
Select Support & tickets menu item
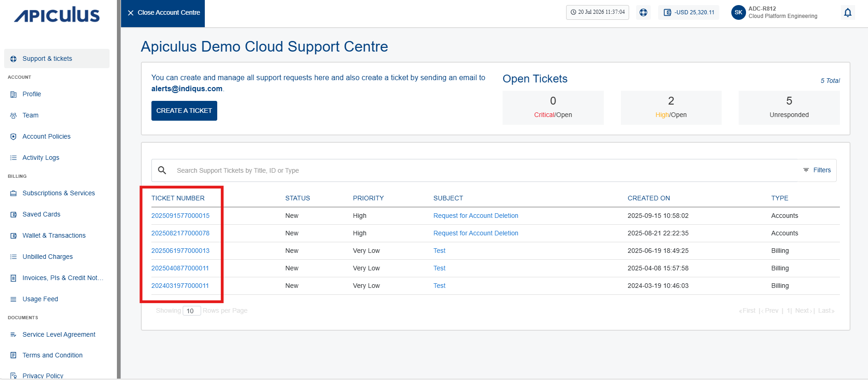coord(57,59)
